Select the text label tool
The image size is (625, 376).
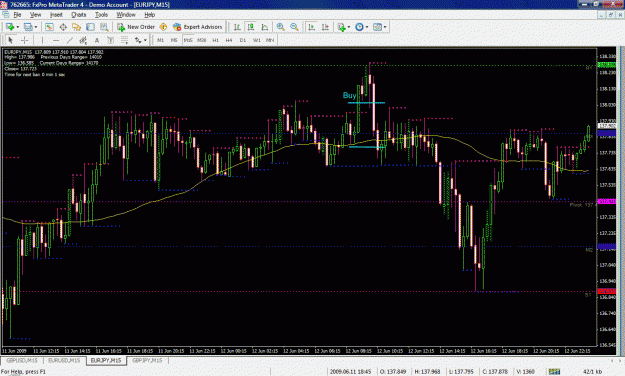click(x=110, y=40)
